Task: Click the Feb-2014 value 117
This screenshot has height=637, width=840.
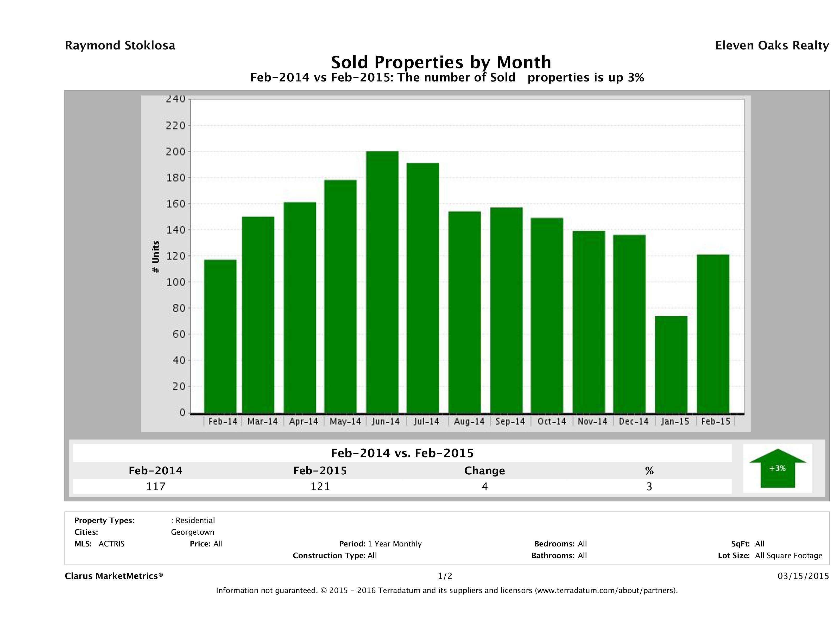Action: [x=156, y=486]
